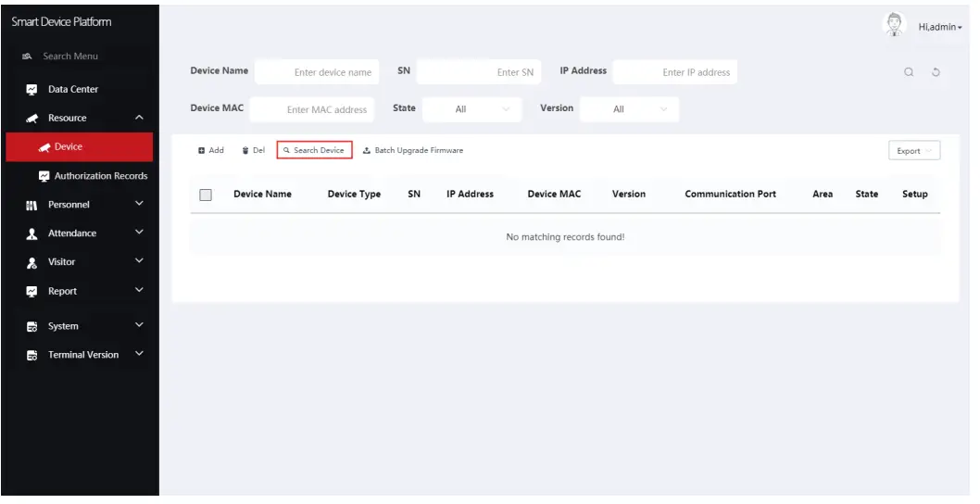
Task: Focus the Enter IP address field
Action: [675, 72]
